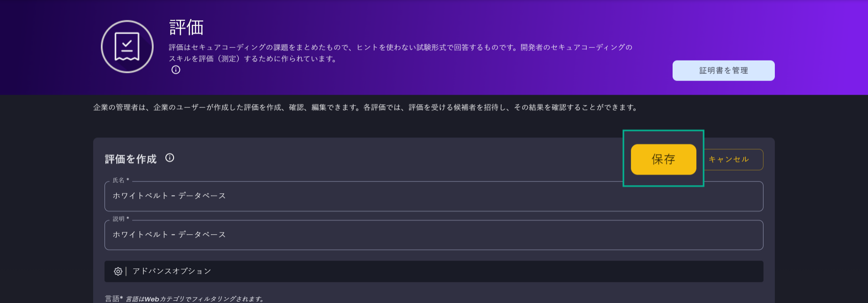Click the info icon next to 評価を作成
Screen dimensions: 868x303
[170, 158]
